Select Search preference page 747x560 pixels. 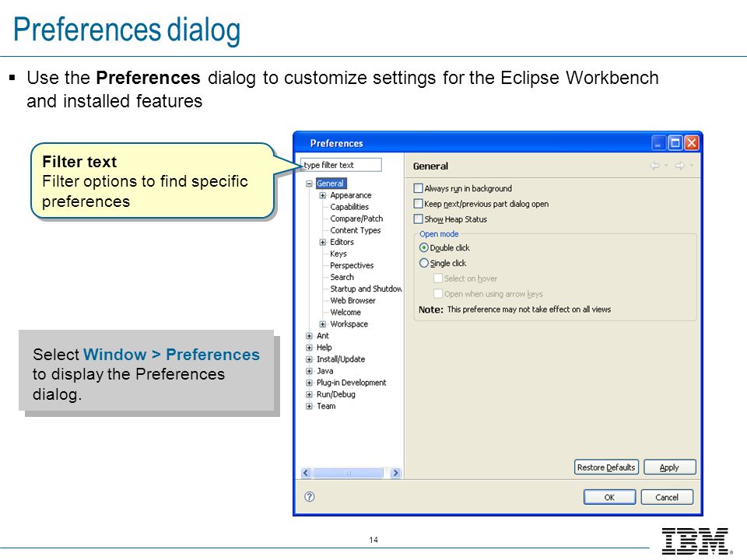[342, 277]
